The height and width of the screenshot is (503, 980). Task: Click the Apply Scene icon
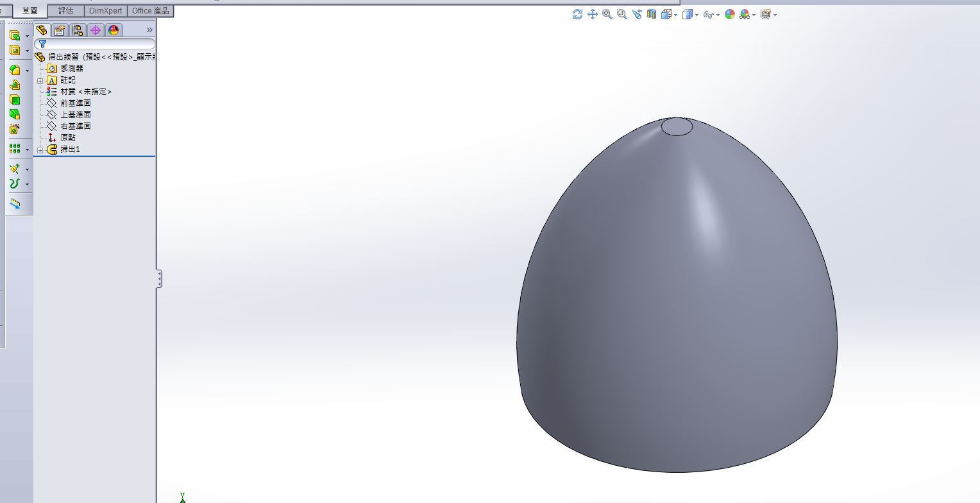[x=744, y=14]
